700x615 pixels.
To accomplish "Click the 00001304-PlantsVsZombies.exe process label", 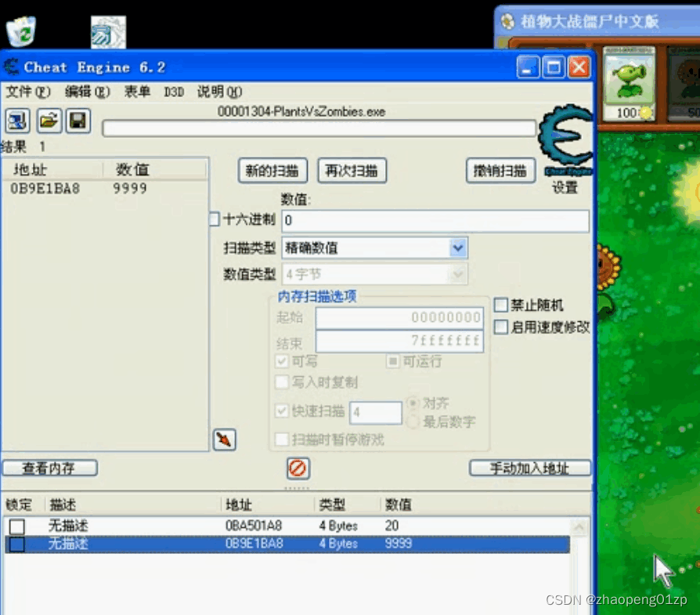I will [x=301, y=112].
